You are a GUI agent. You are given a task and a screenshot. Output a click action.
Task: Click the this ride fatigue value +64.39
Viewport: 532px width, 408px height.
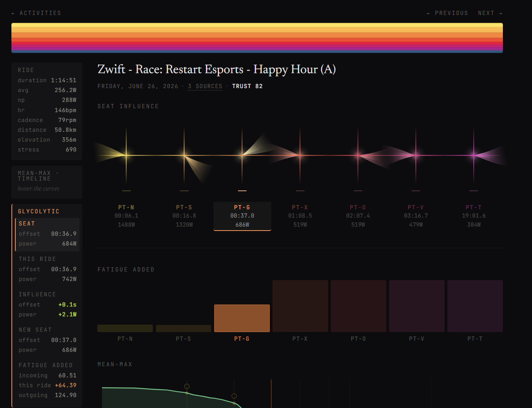tap(66, 385)
